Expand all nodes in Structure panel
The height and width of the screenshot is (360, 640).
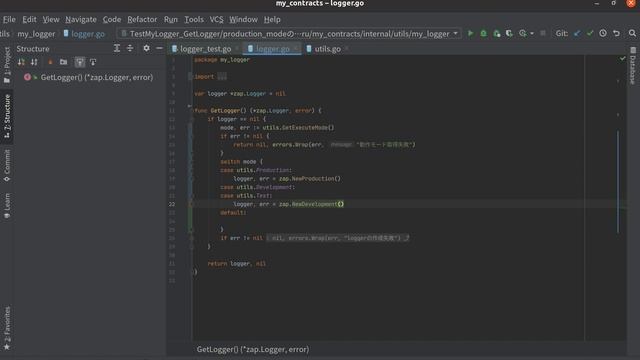pos(117,48)
